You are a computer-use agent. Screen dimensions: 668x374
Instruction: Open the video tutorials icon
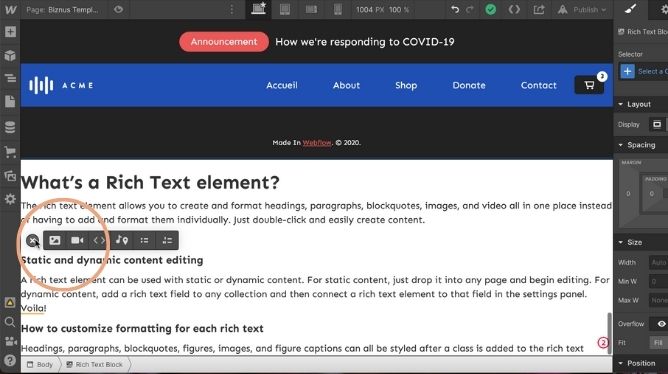[10, 341]
